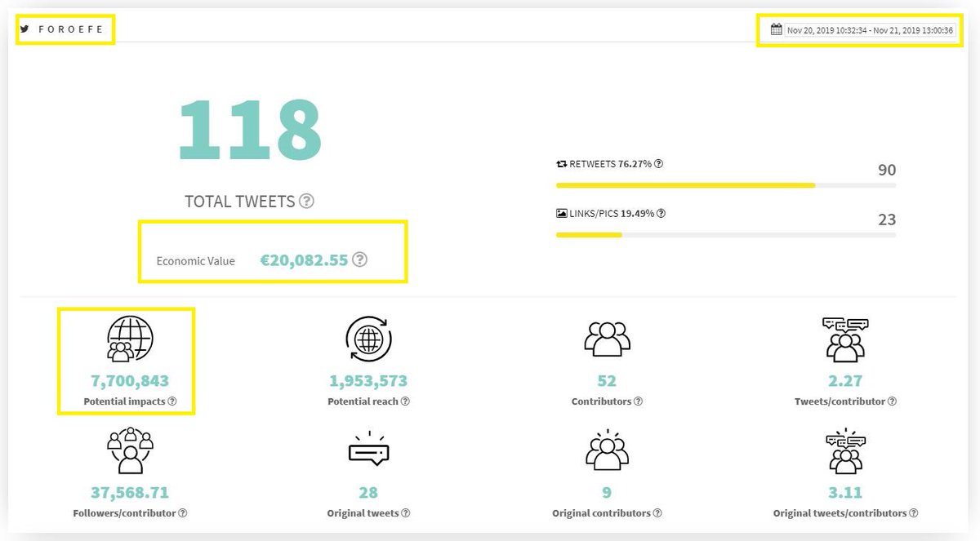980x541 pixels.
Task: Click the Tweets/contributor speech bubbles icon
Action: (x=845, y=339)
